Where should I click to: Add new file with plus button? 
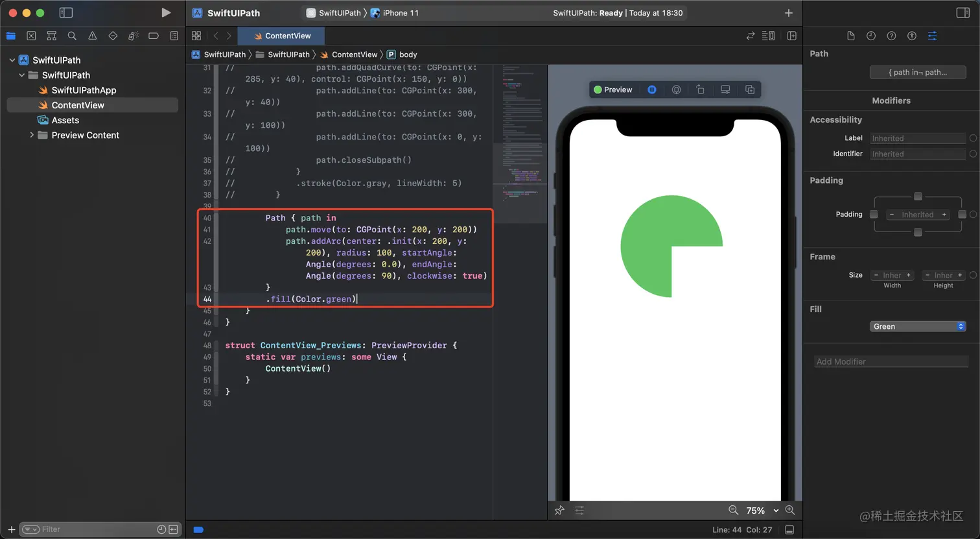coord(11,529)
